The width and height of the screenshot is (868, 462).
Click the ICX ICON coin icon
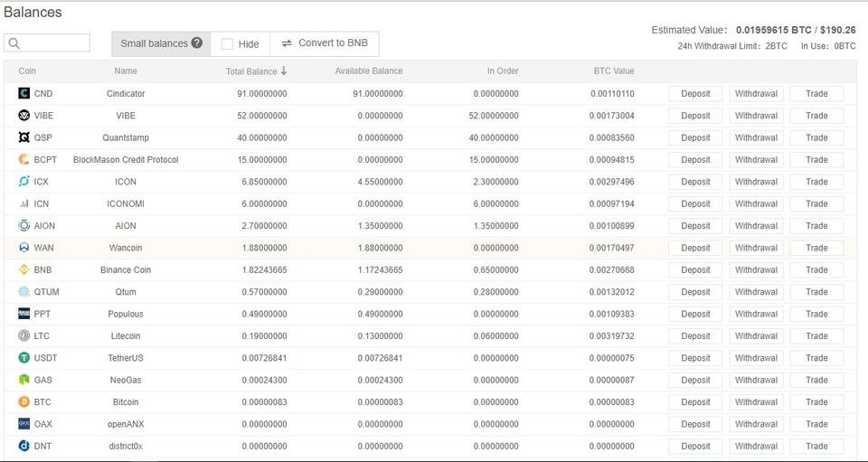[24, 182]
